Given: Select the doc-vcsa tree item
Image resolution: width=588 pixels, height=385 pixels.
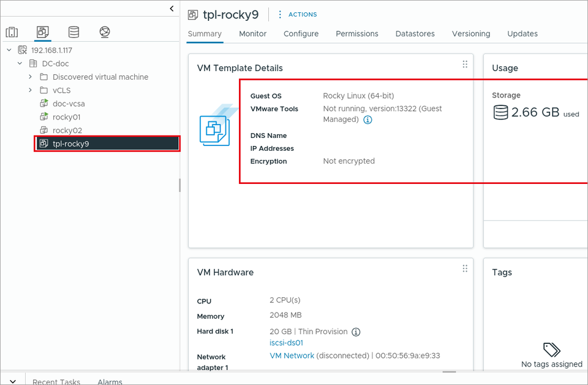Looking at the screenshot, I should 69,104.
